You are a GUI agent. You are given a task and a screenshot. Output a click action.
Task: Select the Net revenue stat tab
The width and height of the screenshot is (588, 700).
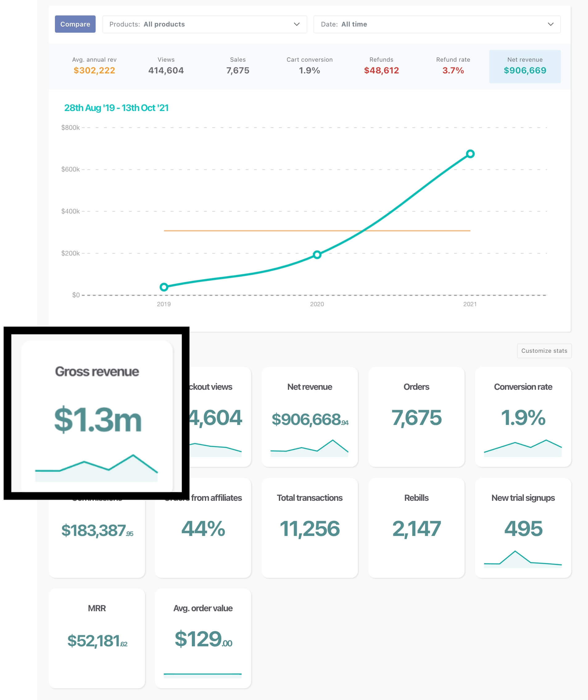tap(525, 66)
